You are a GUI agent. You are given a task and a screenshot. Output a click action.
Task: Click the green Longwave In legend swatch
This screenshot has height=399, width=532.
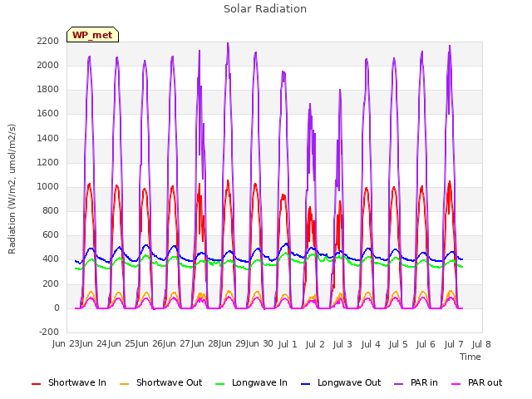[x=220, y=384]
